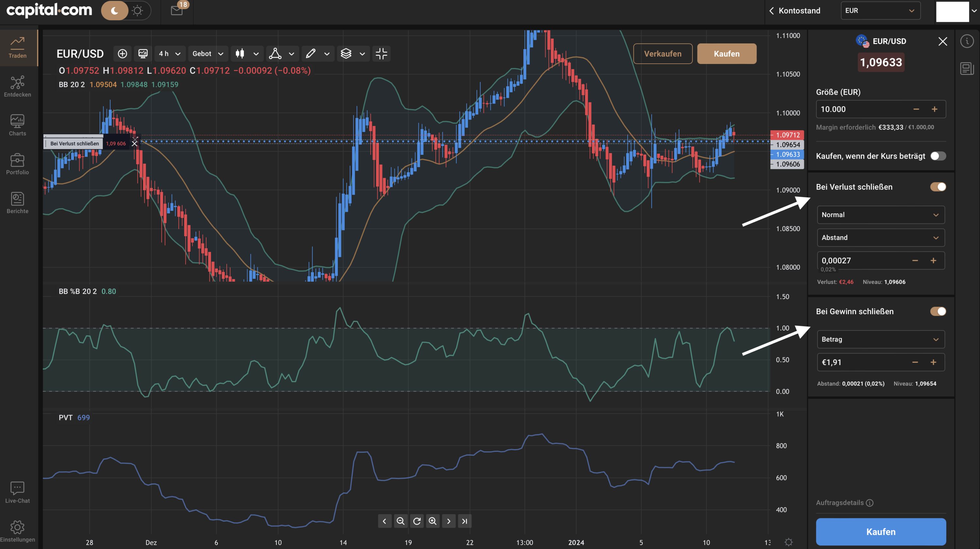Exit fullscreen using the collapse arrows icon

(381, 54)
